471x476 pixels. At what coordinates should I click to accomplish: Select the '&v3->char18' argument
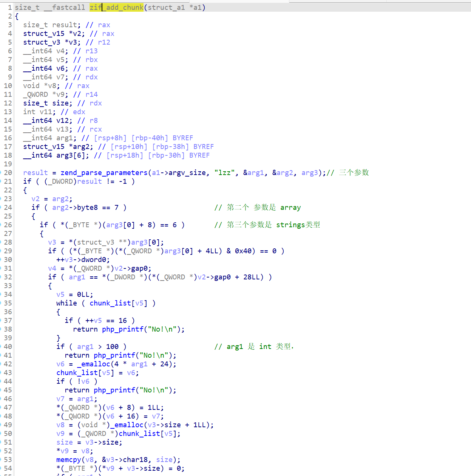[x=125, y=459]
